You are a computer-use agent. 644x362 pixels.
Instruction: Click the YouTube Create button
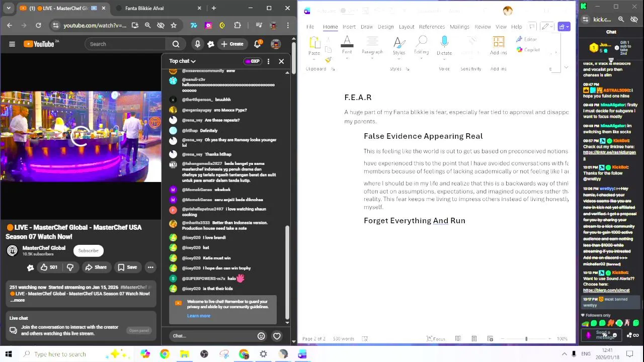pos(232,44)
